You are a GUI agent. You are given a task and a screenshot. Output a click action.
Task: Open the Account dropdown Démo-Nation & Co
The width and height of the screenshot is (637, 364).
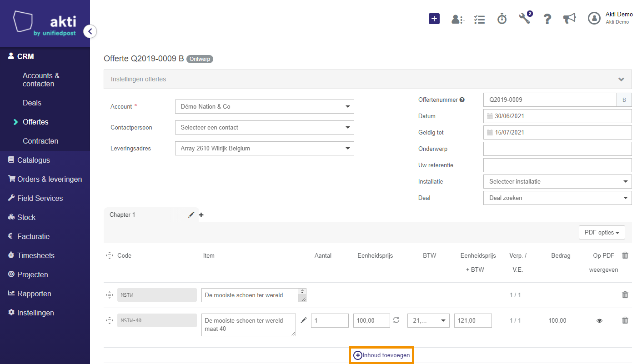[264, 107]
